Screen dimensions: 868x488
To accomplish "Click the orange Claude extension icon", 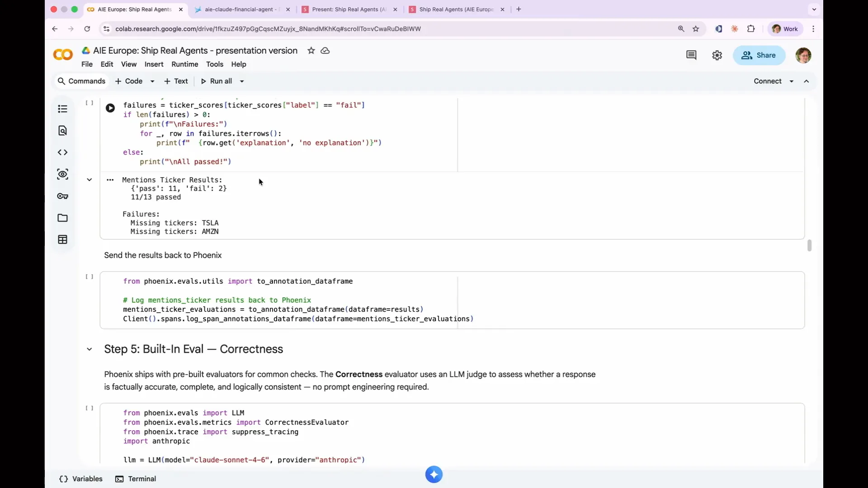I will tap(735, 29).
